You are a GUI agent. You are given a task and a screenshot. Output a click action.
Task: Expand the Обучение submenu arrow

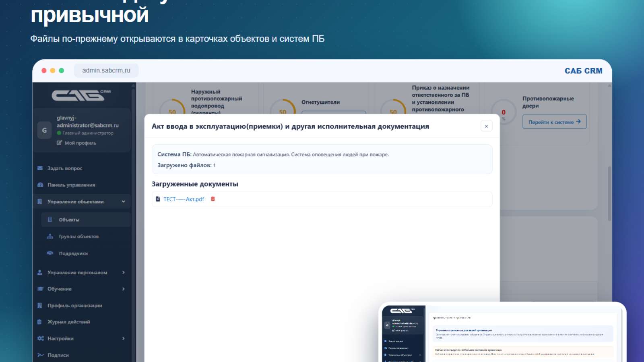pyautogui.click(x=124, y=289)
